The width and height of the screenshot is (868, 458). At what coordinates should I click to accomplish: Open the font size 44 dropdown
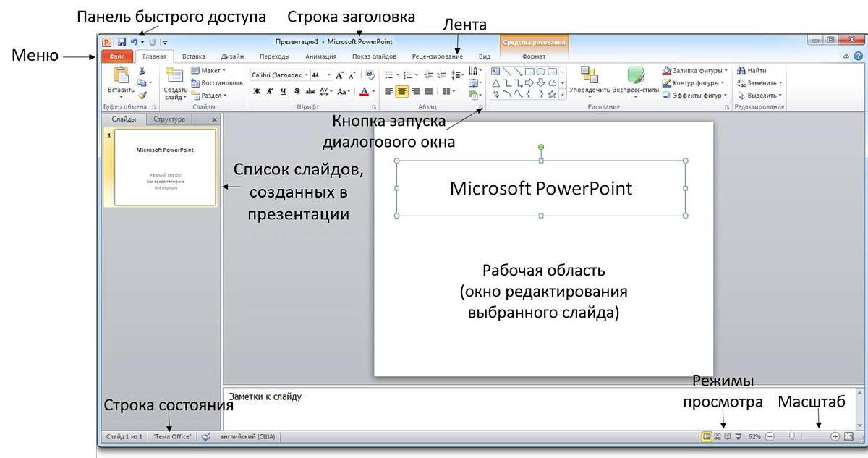click(329, 75)
